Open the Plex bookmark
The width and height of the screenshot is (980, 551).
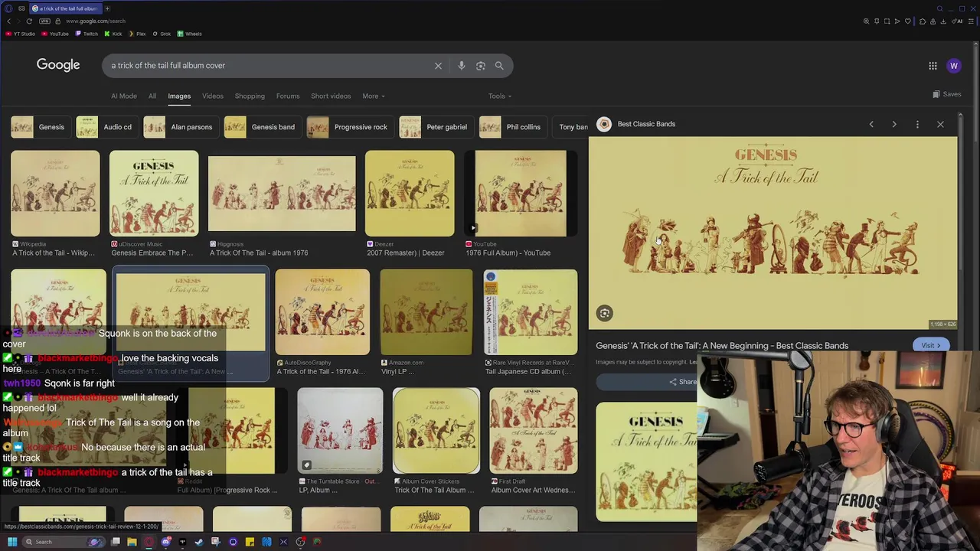[x=137, y=34]
